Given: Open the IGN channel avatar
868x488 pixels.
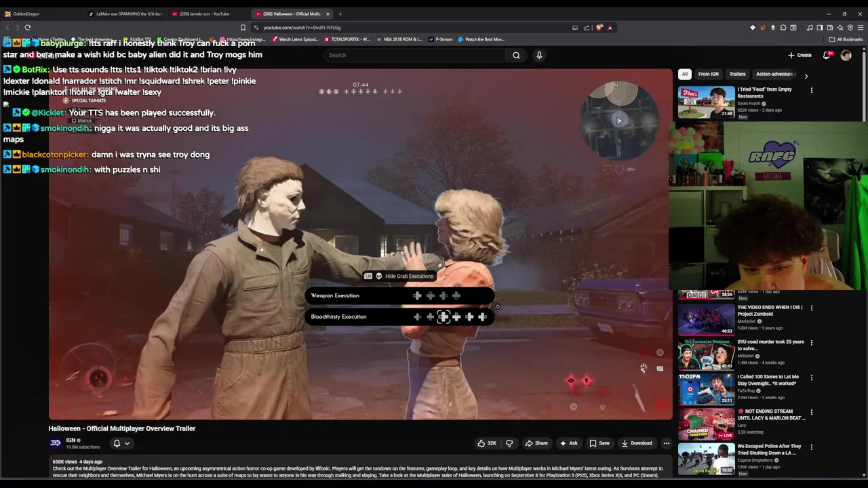Looking at the screenshot, I should (56, 443).
